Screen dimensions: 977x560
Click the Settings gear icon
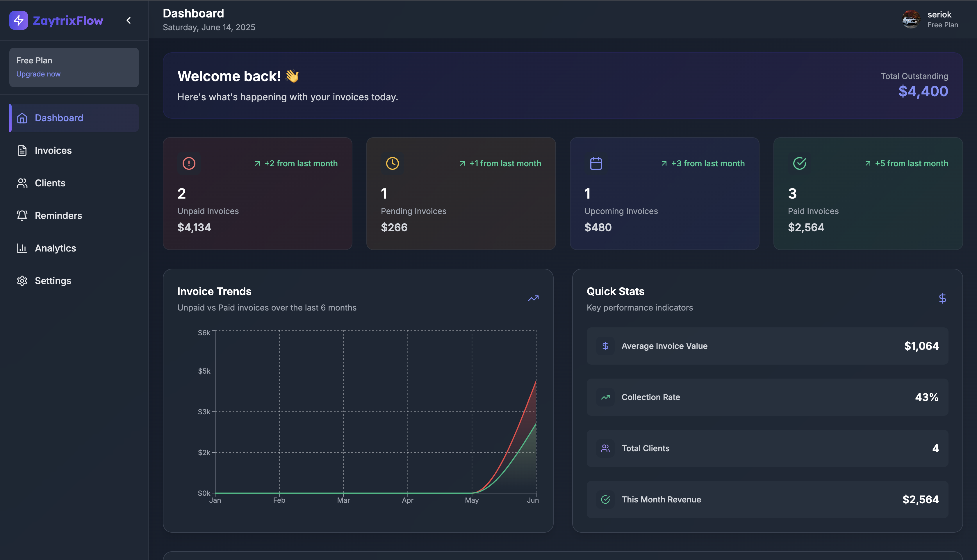pos(22,281)
